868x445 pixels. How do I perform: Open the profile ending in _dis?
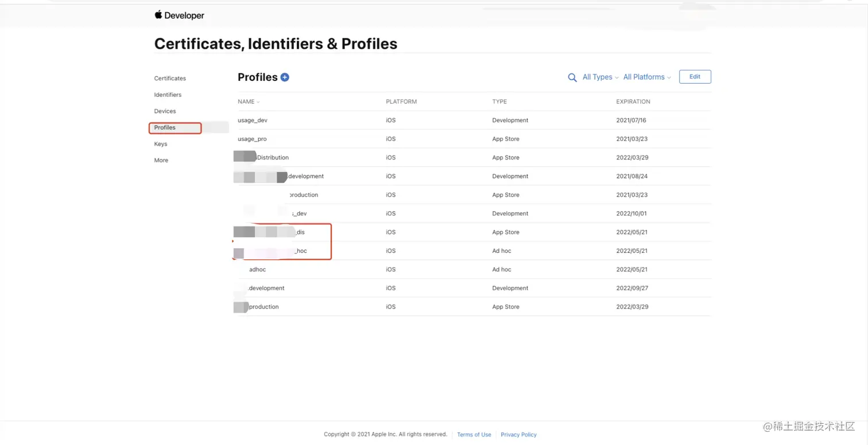point(474,232)
